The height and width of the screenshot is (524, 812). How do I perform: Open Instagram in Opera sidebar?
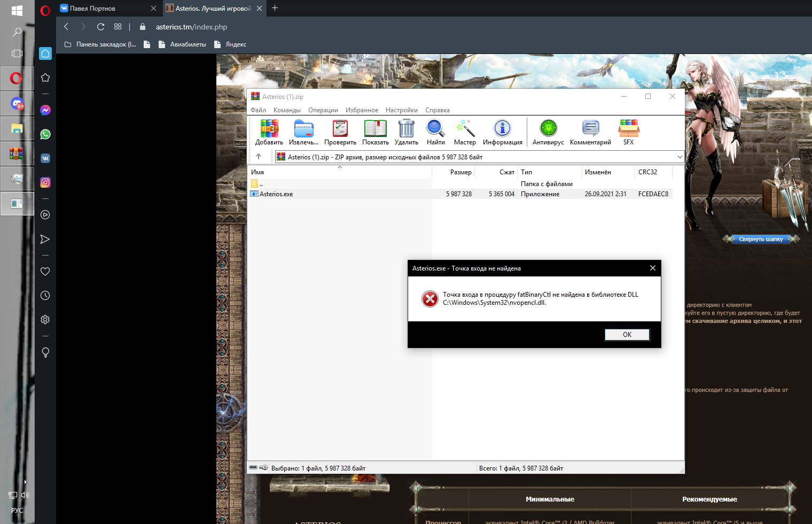[x=45, y=182]
